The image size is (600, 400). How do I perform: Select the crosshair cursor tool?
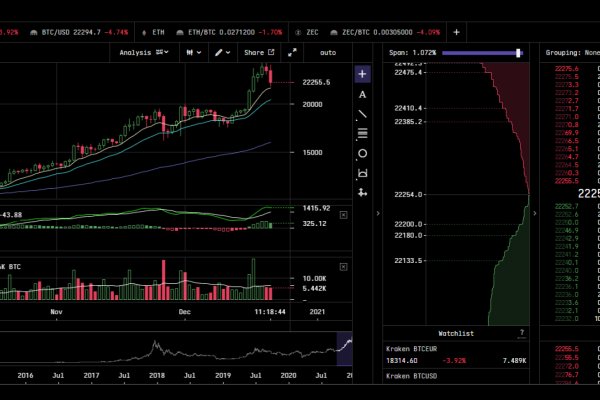362,73
